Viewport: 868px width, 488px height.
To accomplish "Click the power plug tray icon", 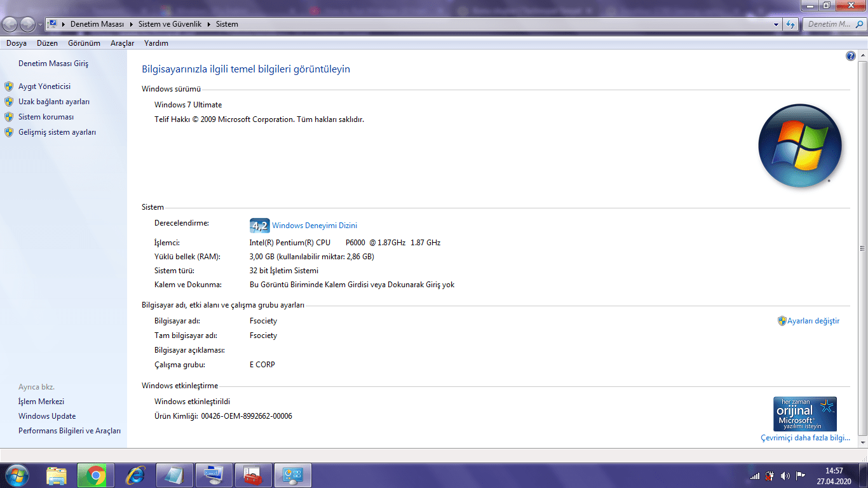I will 770,476.
